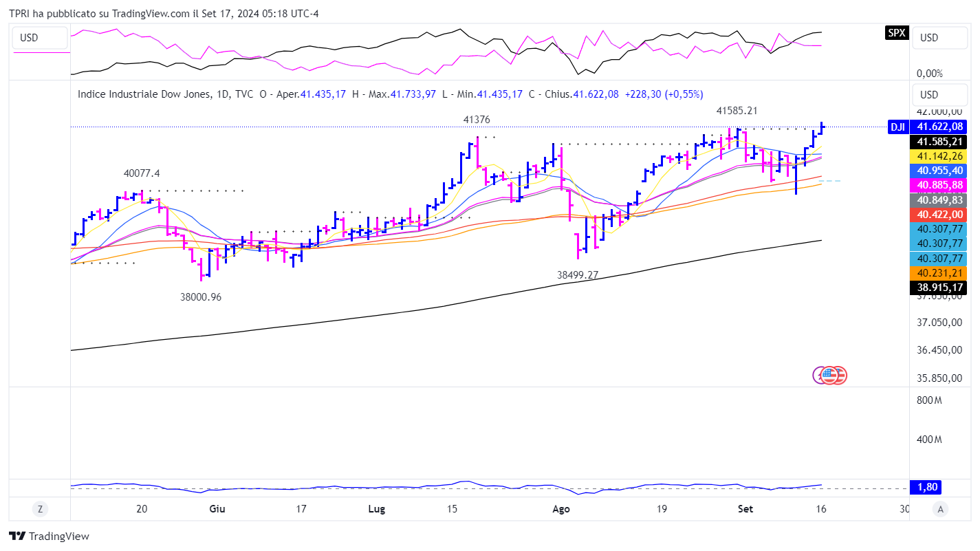
Task: Click the TradingView logo at bottom left
Action: click(49, 537)
